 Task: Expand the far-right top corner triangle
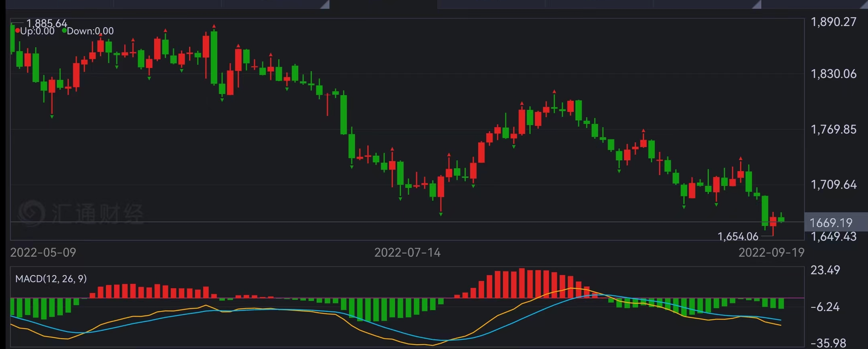pyautogui.click(x=864, y=5)
